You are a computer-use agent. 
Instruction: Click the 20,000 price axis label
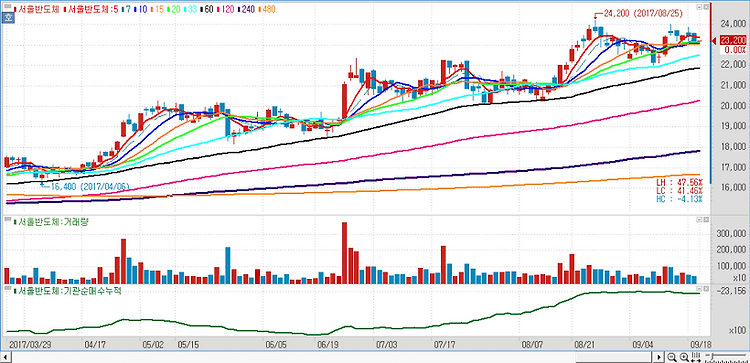pyautogui.click(x=733, y=106)
